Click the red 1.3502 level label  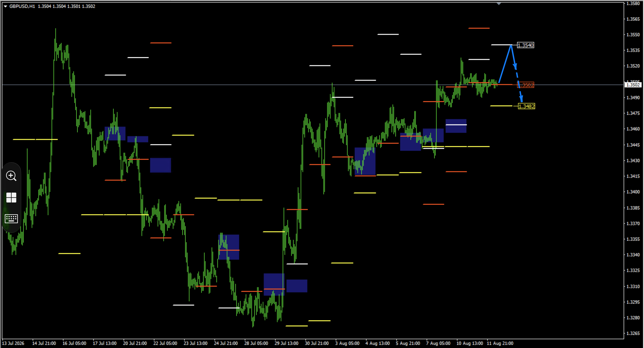click(525, 85)
